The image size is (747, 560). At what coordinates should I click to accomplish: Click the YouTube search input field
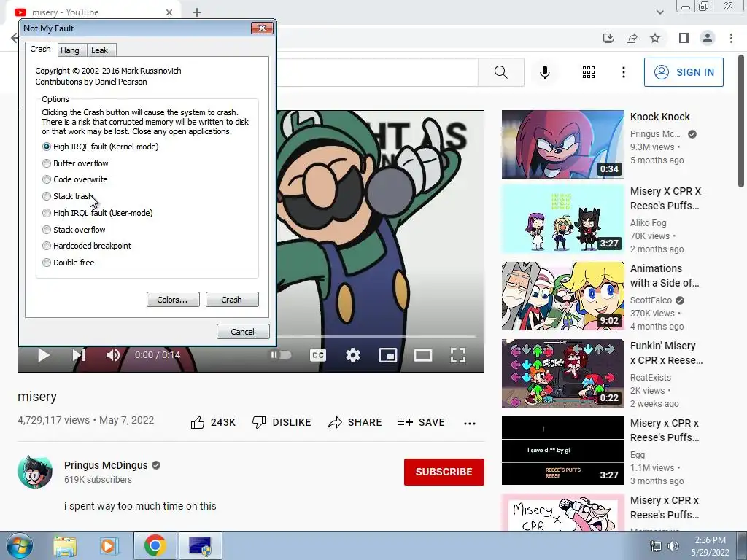click(377, 72)
